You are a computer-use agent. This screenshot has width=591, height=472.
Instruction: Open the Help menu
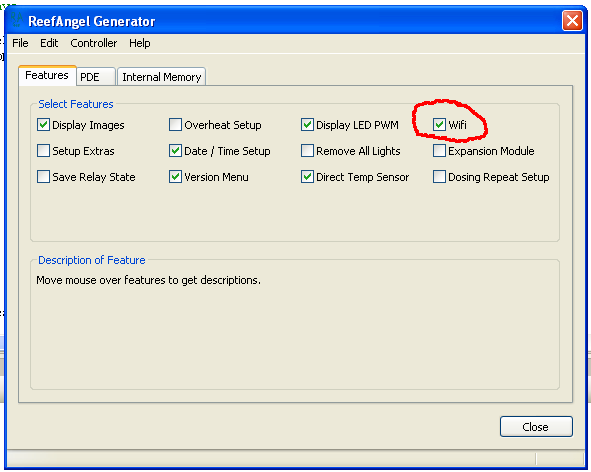[x=139, y=43]
